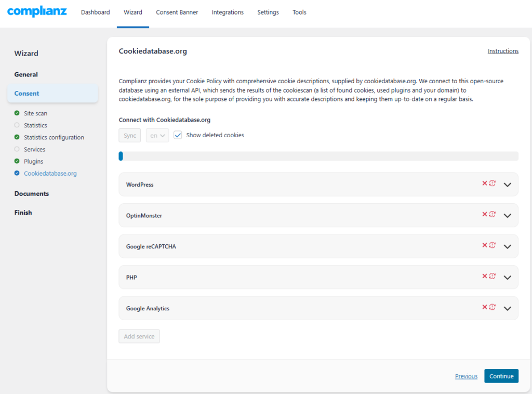Select the Wizard tab
Image resolution: width=532 pixels, height=394 pixels.
coord(133,12)
